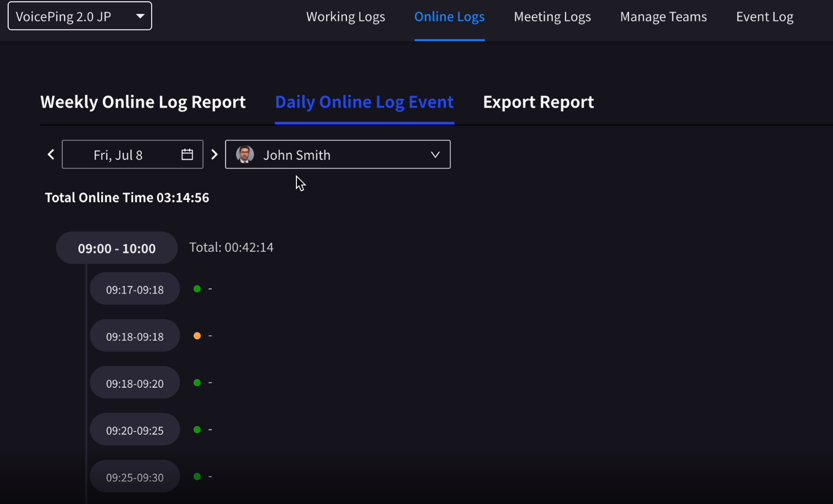Screen dimensions: 833x504
Task: Click green status dot beside 09:17-09:18
Action: point(197,289)
